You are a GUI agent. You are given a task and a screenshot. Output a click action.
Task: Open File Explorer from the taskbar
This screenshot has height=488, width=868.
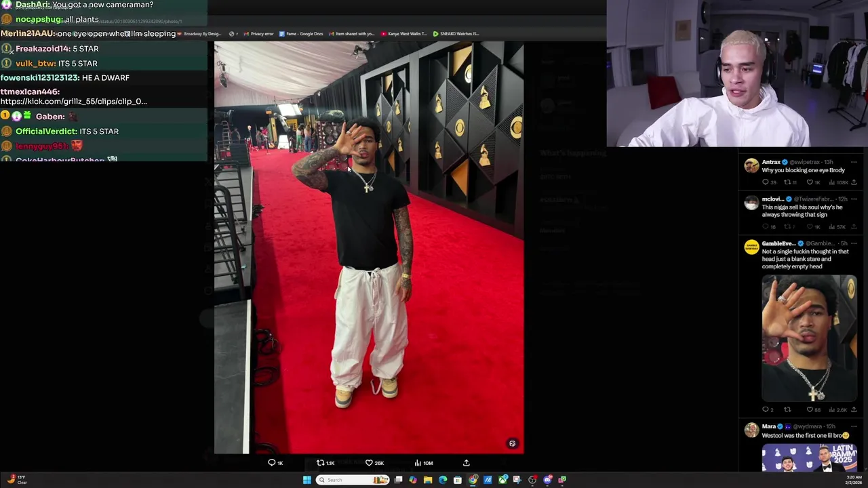pyautogui.click(x=428, y=480)
